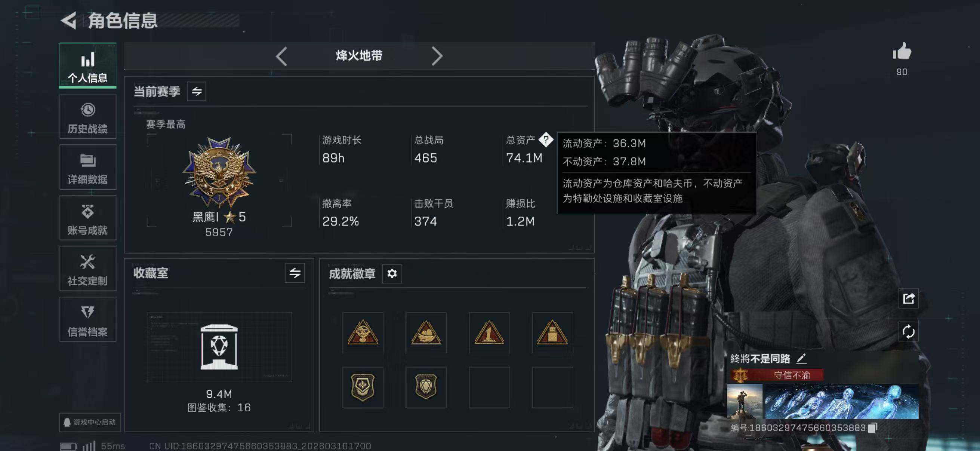This screenshot has width=980, height=451.
Task: Open the 社交定制 sidebar section
Action: click(x=88, y=269)
